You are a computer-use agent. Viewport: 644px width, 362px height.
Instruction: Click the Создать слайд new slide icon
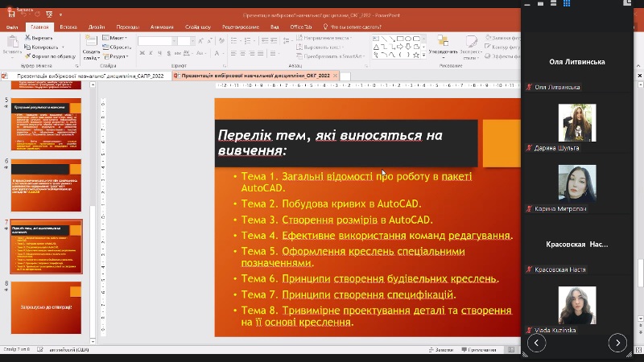click(x=91, y=41)
